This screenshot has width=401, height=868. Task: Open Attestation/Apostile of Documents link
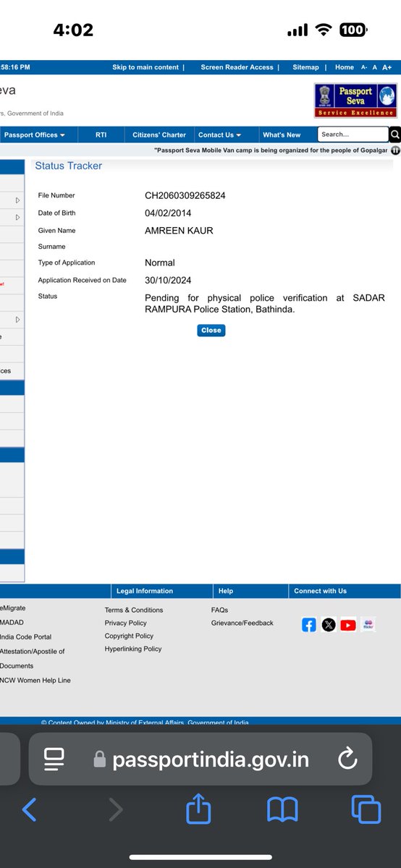coord(33,658)
